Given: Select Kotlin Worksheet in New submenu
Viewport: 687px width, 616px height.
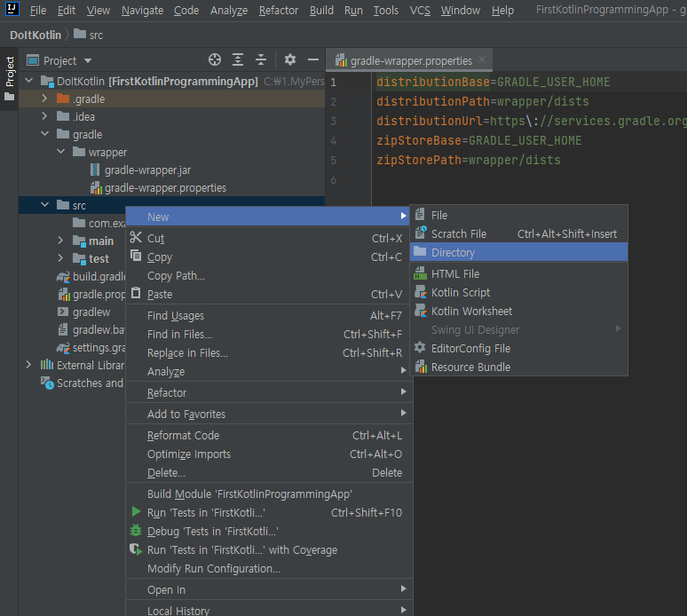Looking at the screenshot, I should point(518,311).
